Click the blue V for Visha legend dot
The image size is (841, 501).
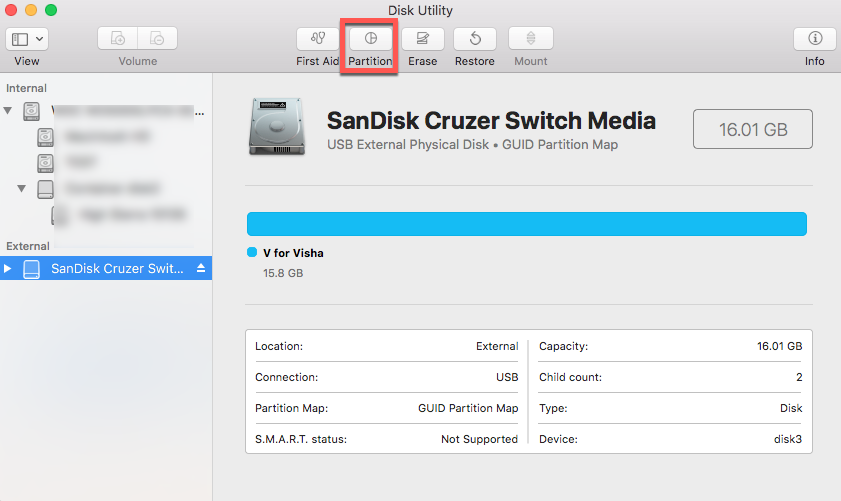click(x=252, y=252)
